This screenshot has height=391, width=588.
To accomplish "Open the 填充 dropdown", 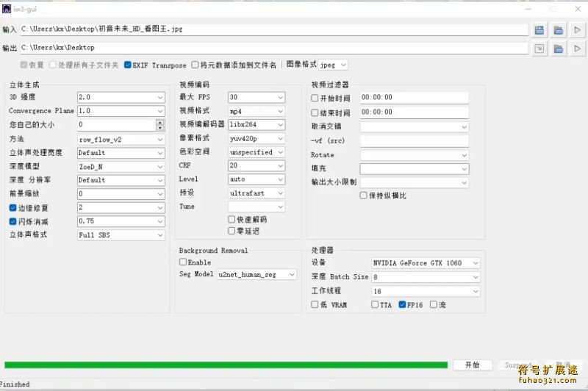I will (415, 169).
